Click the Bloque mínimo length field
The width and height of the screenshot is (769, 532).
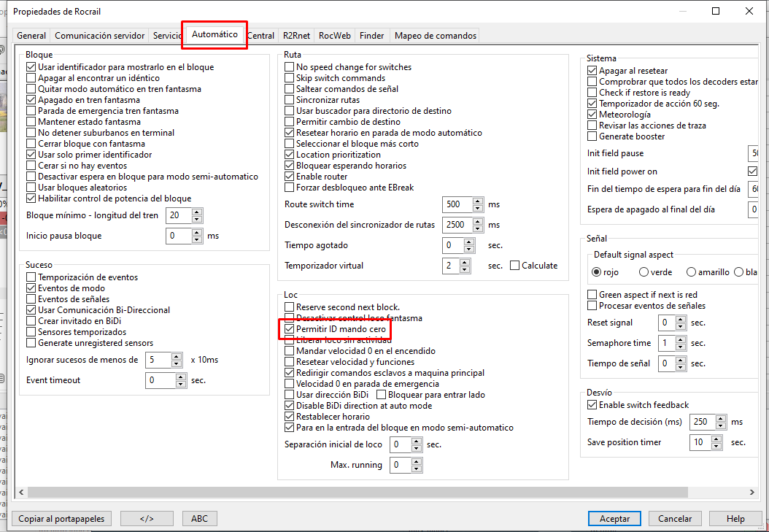(x=179, y=215)
